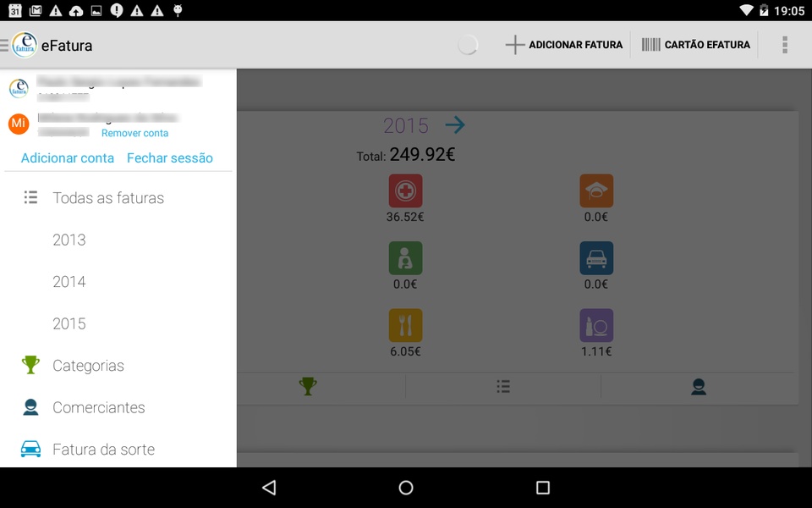Image resolution: width=812 pixels, height=508 pixels.
Task: Click Adicionar conta
Action: [x=68, y=158]
